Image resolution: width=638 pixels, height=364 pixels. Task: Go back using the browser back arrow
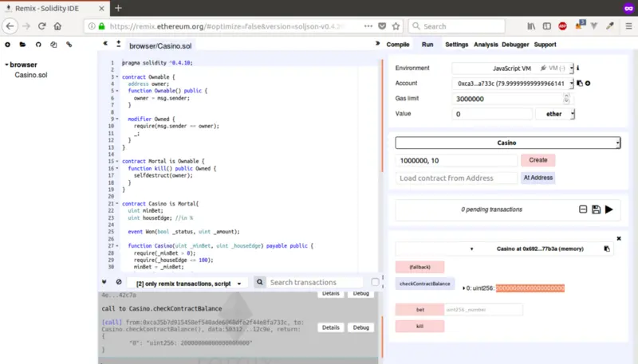(10, 26)
